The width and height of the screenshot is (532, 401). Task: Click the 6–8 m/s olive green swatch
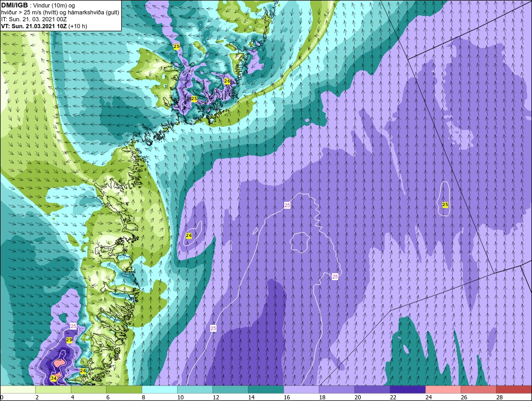tap(124, 389)
